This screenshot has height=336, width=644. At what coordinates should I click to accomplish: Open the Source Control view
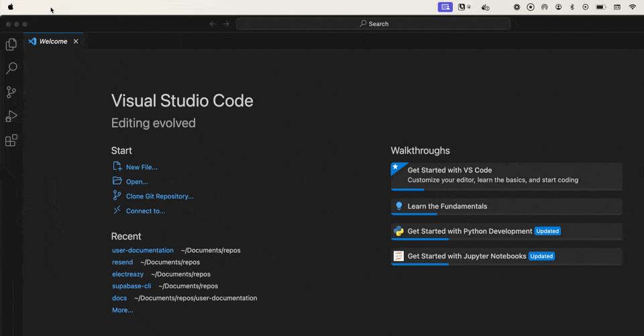pyautogui.click(x=11, y=92)
